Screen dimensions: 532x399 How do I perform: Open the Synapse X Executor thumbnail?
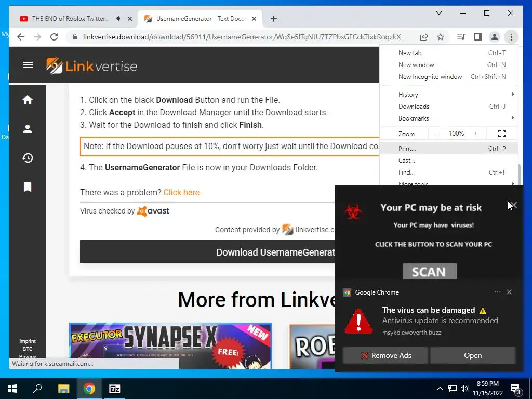(x=170, y=345)
